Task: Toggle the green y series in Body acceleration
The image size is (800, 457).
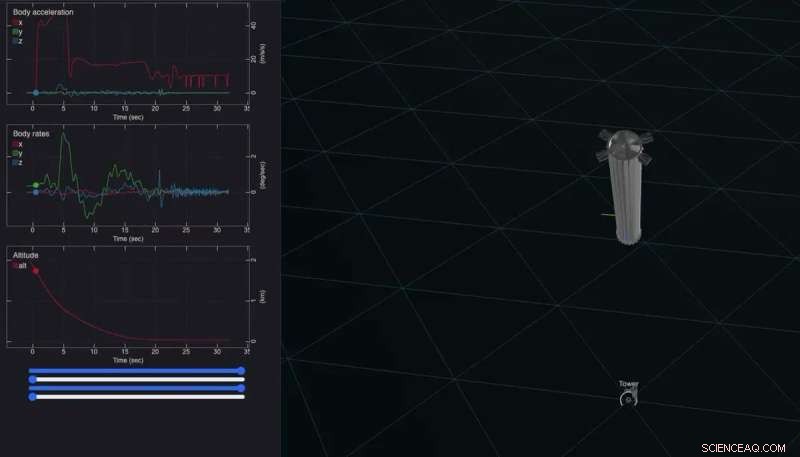Action: click(x=16, y=32)
